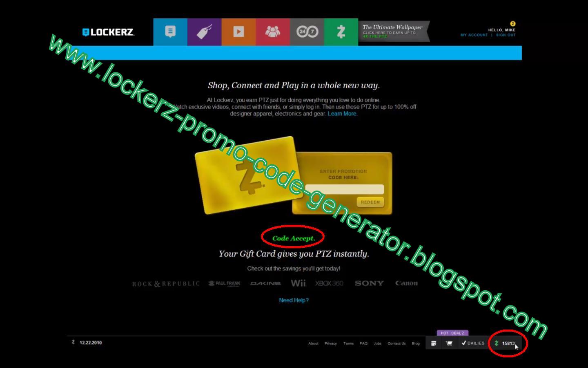Open the purple price-tag shop tile
This screenshot has height=368, width=588.
205,32
